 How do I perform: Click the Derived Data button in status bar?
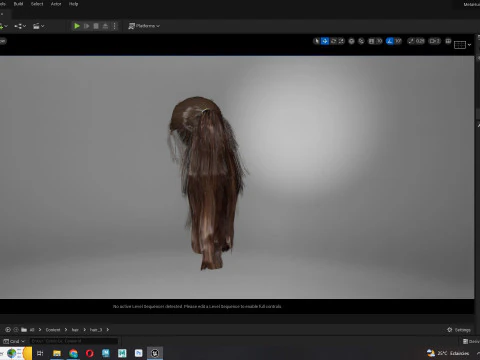point(471,341)
